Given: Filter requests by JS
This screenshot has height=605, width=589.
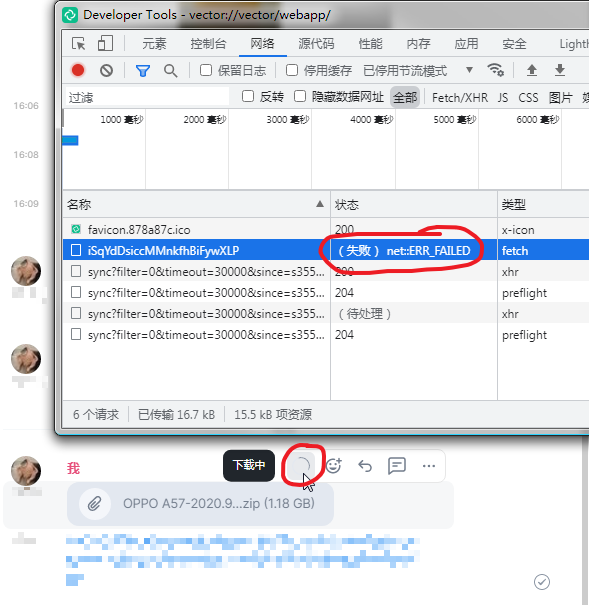Looking at the screenshot, I should pyautogui.click(x=503, y=98).
